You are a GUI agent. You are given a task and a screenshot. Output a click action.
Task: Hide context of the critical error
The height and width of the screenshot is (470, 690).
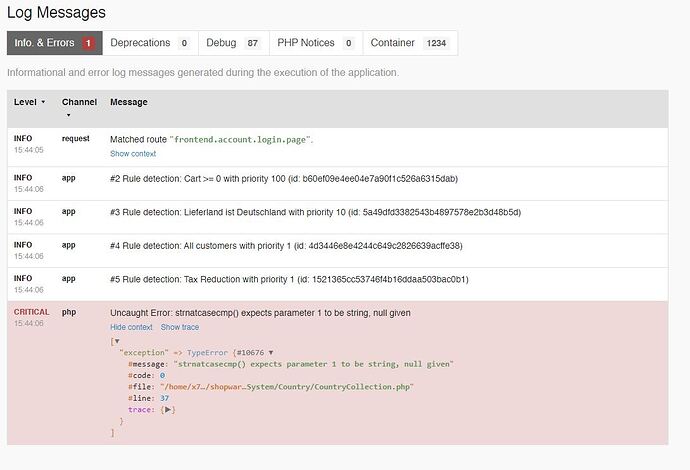pyautogui.click(x=131, y=327)
